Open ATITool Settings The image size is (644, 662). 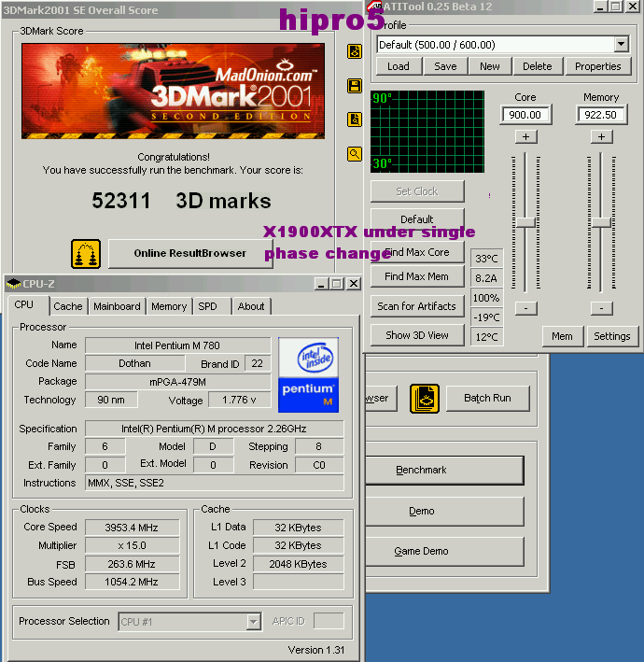coord(612,336)
